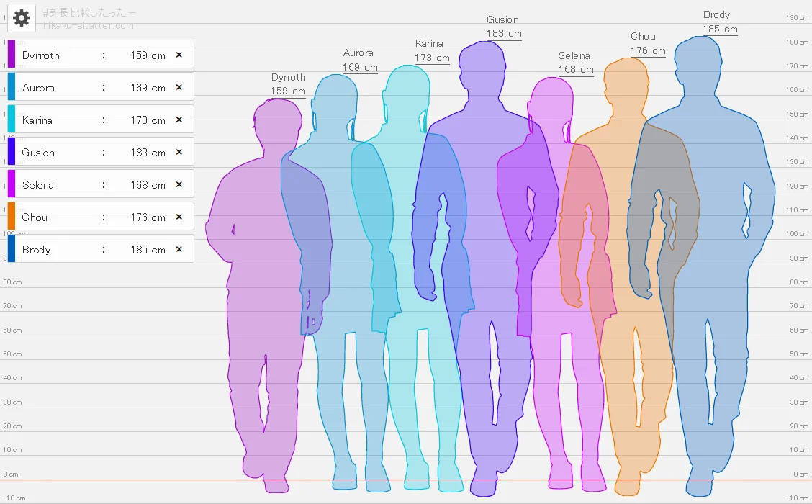Remove Dyrroth using the X icon
Viewport: 812px width, 504px height.
(179, 55)
